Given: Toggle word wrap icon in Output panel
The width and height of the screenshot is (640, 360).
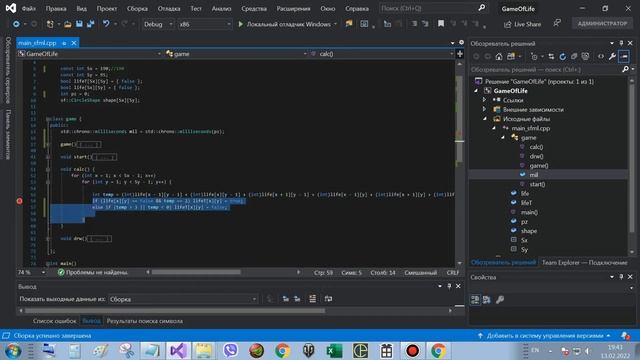Looking at the screenshot, I should click(328, 299).
